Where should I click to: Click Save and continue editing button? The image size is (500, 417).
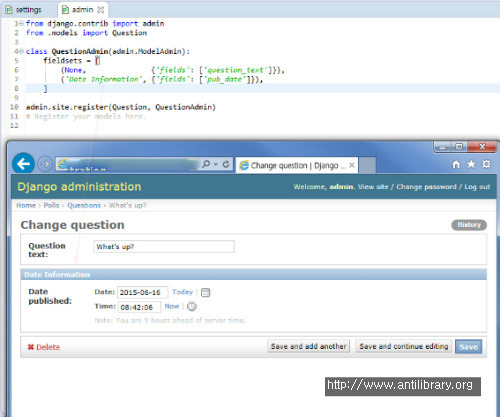pos(404,346)
